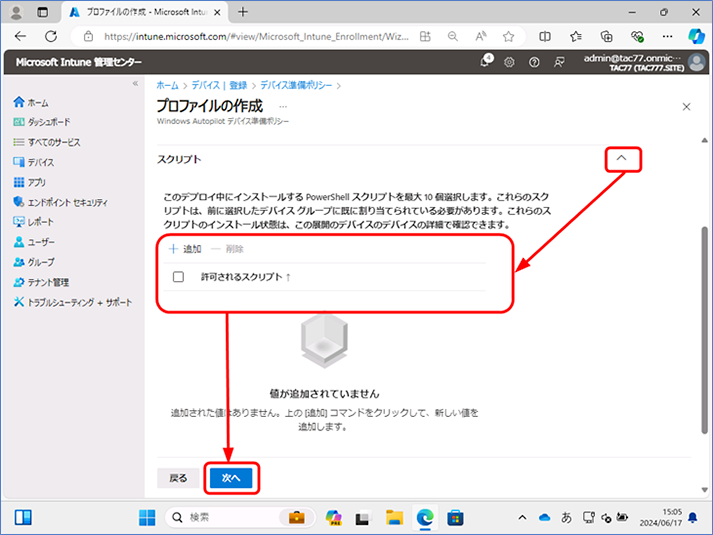
Task: Go back in Edge browser
Action: 20,37
